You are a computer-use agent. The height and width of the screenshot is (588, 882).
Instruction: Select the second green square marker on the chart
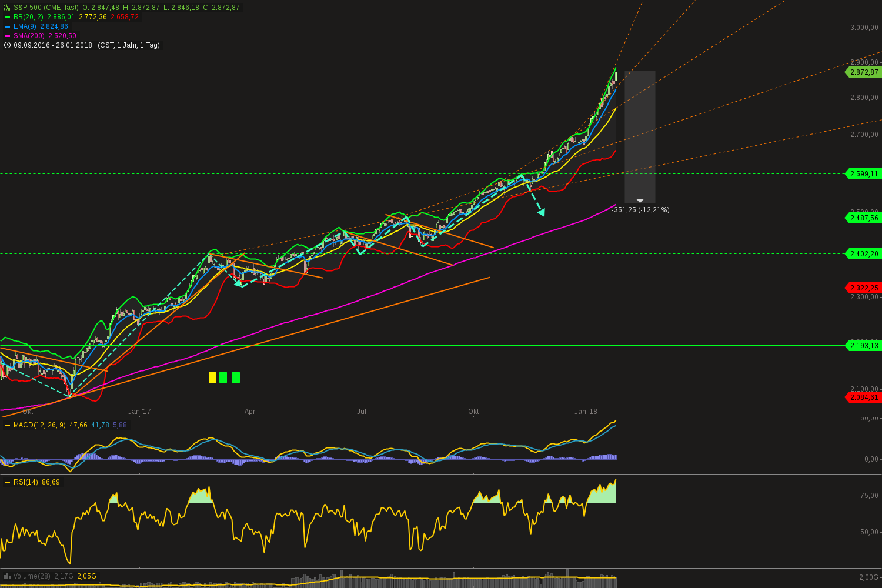(x=235, y=377)
